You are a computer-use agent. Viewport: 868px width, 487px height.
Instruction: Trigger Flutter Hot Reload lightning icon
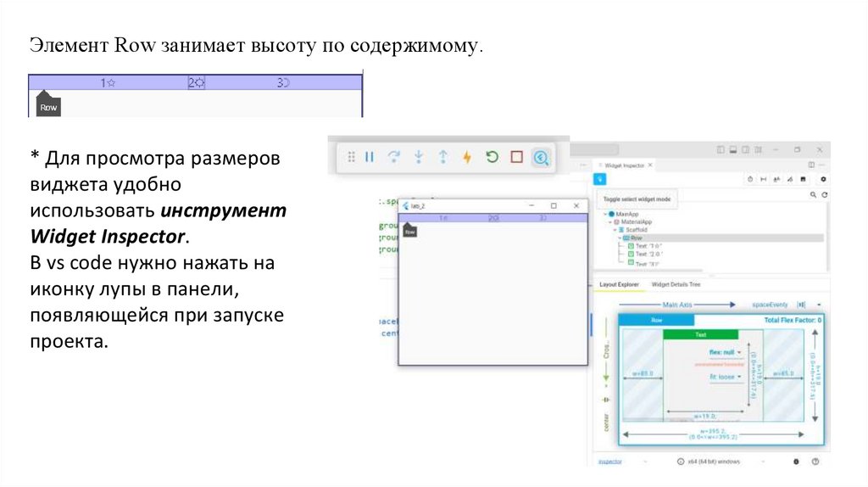(466, 157)
